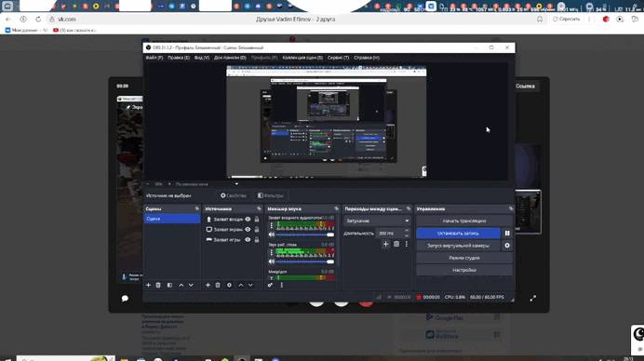Lock the screen capture source
The width and height of the screenshot is (644, 361).
pos(257,230)
